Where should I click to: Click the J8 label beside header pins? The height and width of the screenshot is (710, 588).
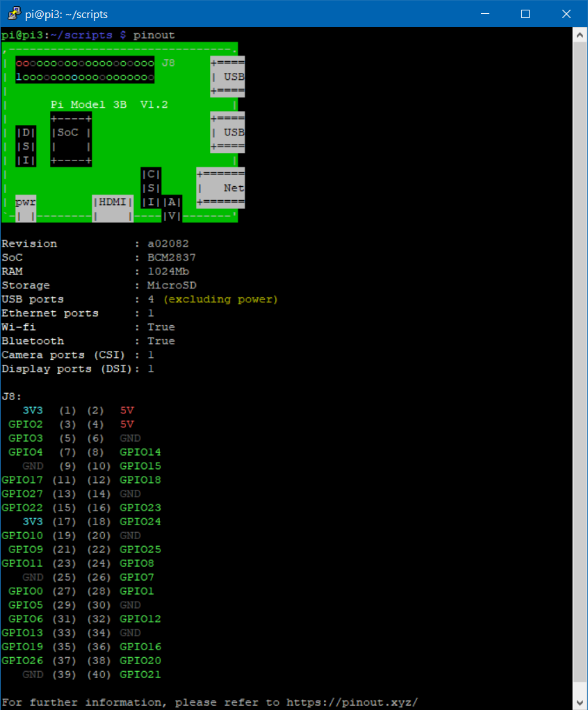click(168, 63)
